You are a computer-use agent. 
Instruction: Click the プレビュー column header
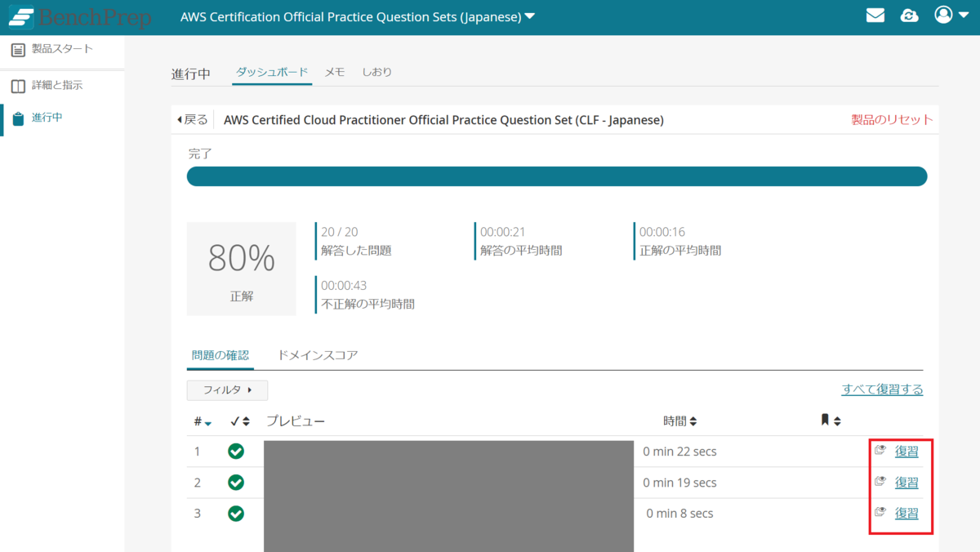296,421
